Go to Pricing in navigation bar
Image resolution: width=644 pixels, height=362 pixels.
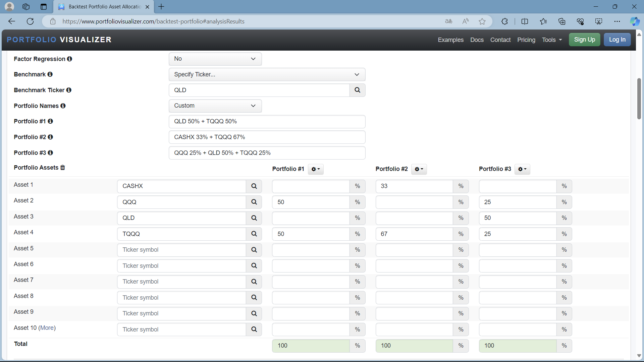pos(526,40)
